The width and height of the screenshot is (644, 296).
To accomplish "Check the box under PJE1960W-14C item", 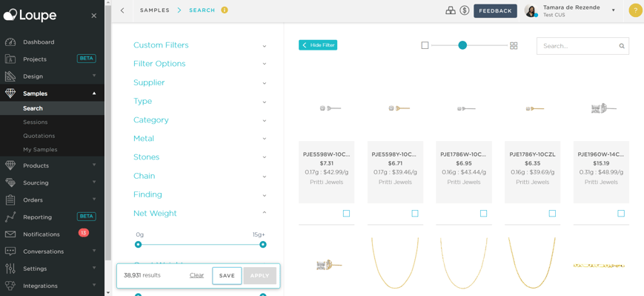I will (x=621, y=214).
